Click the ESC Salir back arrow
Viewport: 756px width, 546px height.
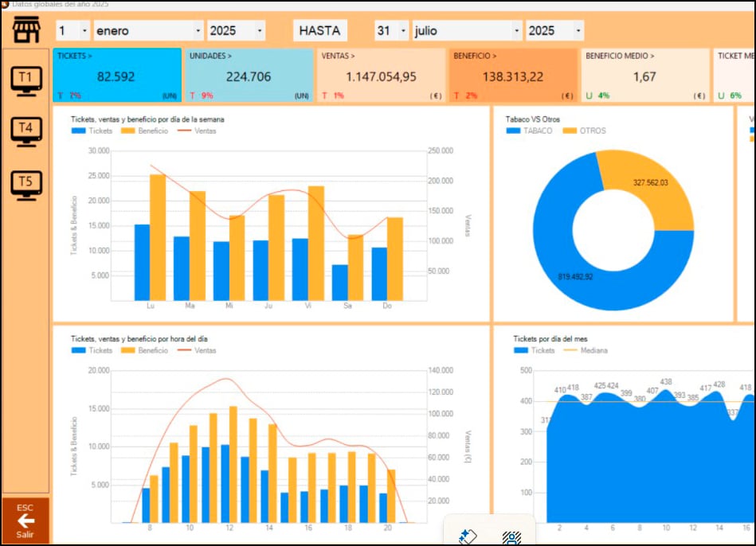coord(25,521)
